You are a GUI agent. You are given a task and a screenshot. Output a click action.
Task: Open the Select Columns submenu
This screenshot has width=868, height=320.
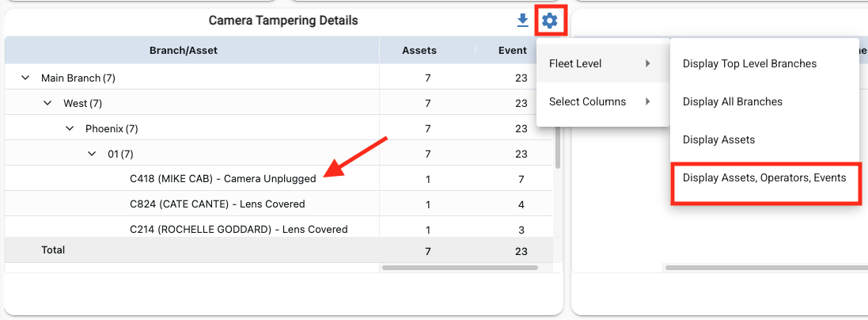tap(600, 101)
